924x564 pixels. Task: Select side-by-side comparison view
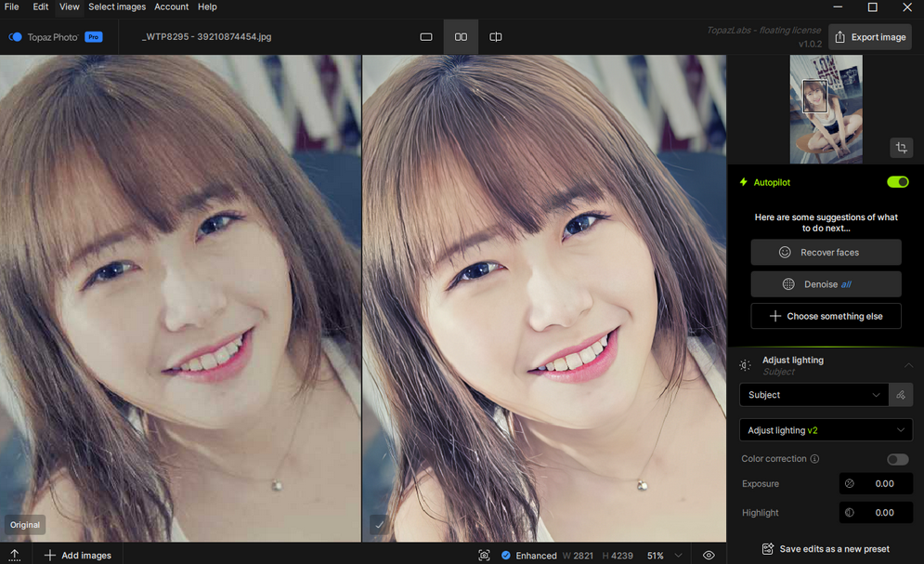[461, 37]
